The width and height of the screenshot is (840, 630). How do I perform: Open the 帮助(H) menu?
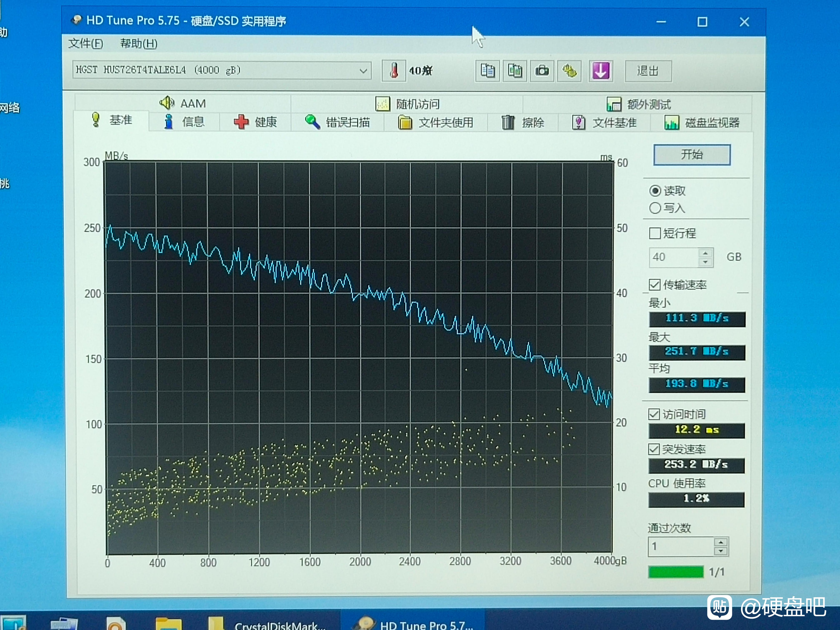(x=139, y=44)
